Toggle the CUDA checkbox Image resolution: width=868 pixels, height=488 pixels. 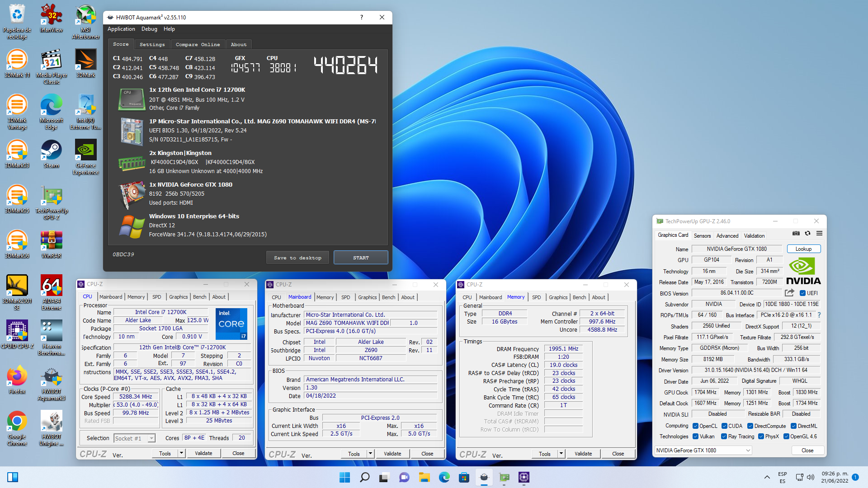724,426
